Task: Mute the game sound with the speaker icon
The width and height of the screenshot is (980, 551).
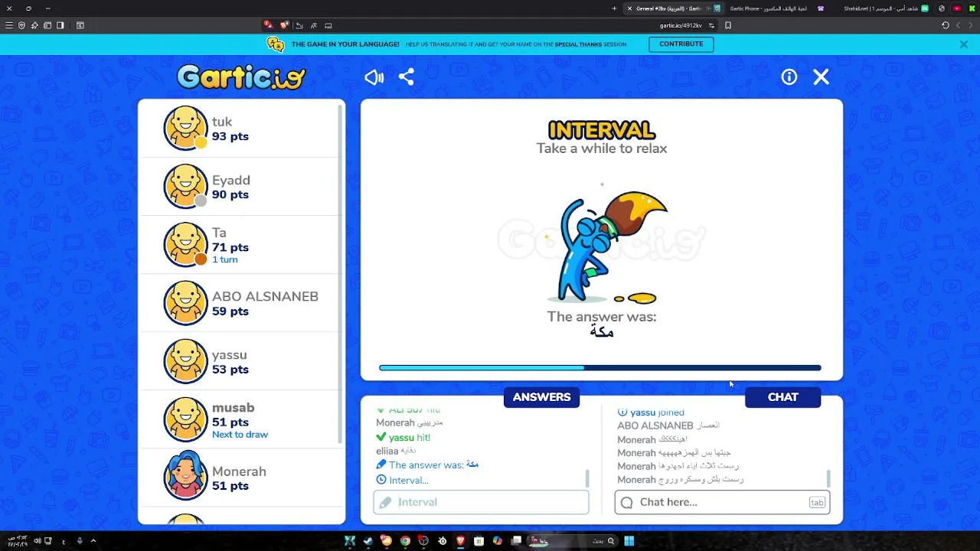Action: 374,77
